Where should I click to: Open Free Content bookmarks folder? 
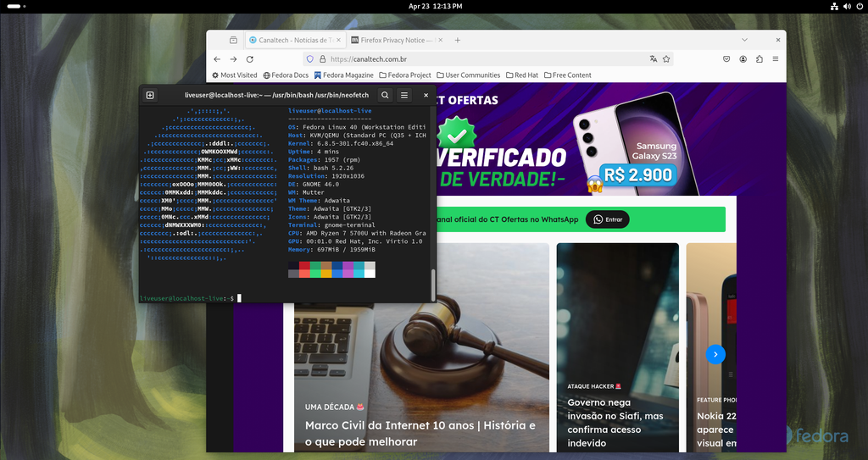coord(567,75)
